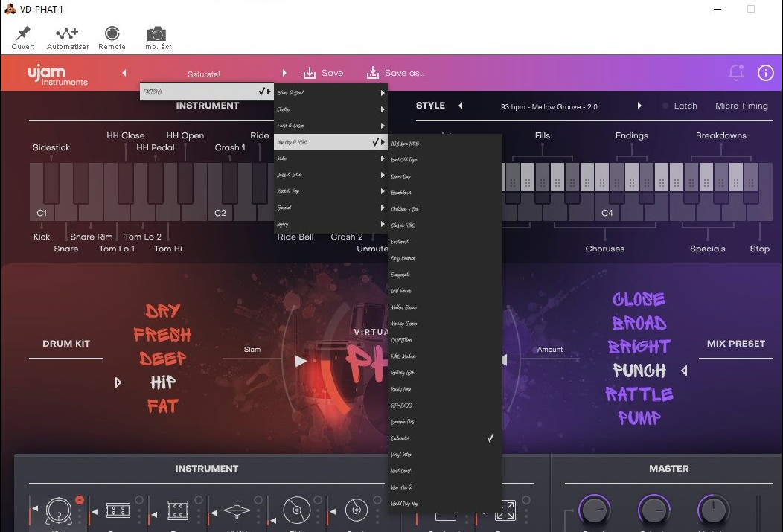This screenshot has width=783, height=532.
Task: Click the Imp. écr camera icon
Action: pos(157,34)
